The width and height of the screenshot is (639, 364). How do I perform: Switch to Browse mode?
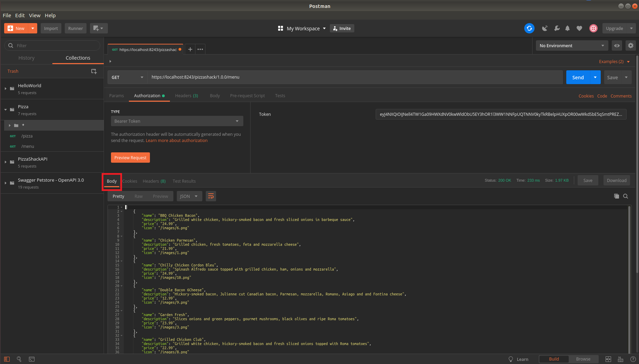tap(583, 359)
